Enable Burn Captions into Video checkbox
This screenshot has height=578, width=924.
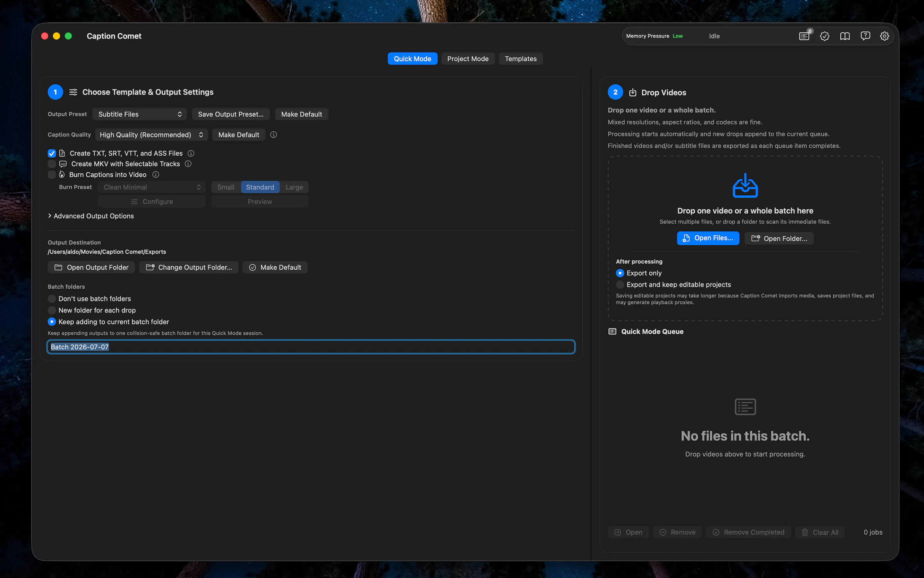(x=52, y=175)
